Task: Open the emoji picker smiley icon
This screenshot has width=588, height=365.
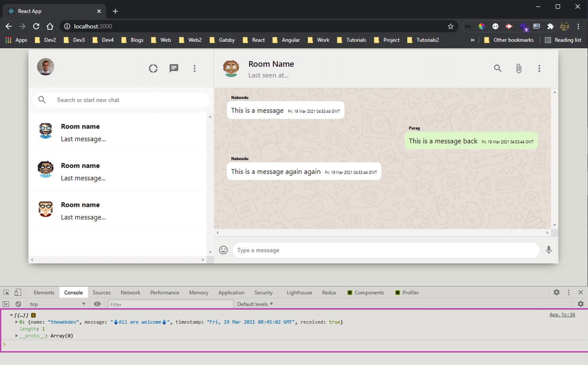Action: point(223,250)
